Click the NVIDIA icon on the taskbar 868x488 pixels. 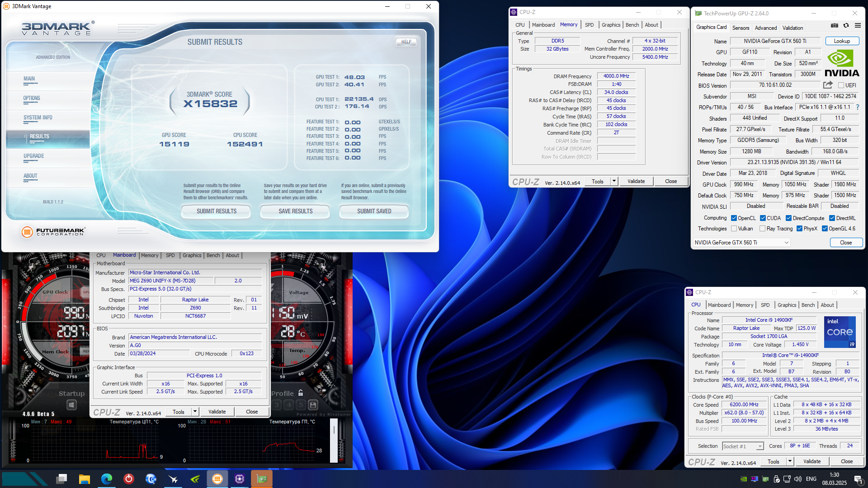(195, 479)
